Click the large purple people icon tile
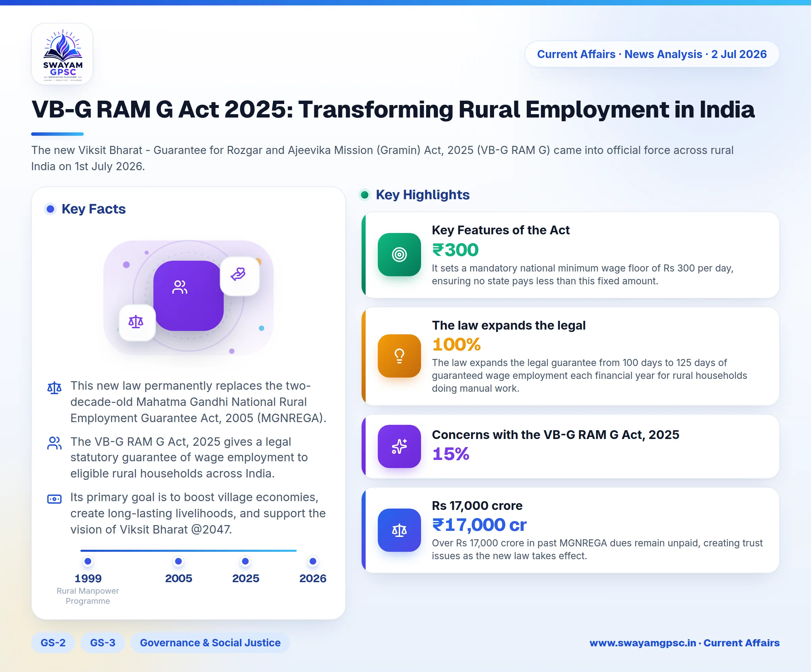 [189, 296]
